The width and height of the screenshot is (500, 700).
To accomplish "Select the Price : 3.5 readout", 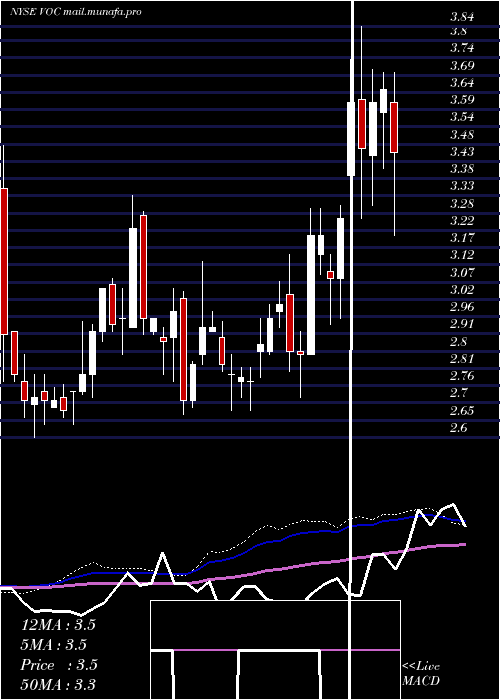I will click(x=59, y=665).
